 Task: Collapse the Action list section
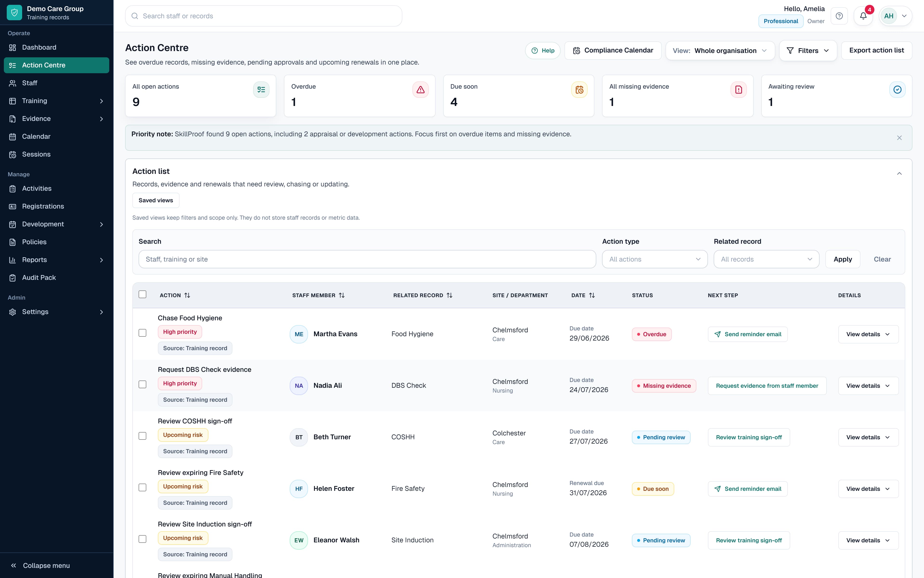899,174
